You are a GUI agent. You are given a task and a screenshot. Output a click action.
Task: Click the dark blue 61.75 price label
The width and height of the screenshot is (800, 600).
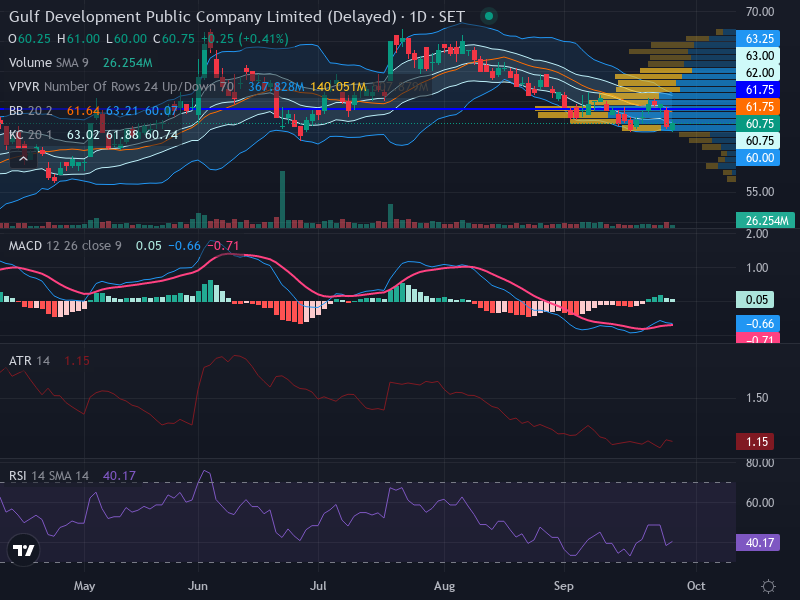pyautogui.click(x=758, y=90)
